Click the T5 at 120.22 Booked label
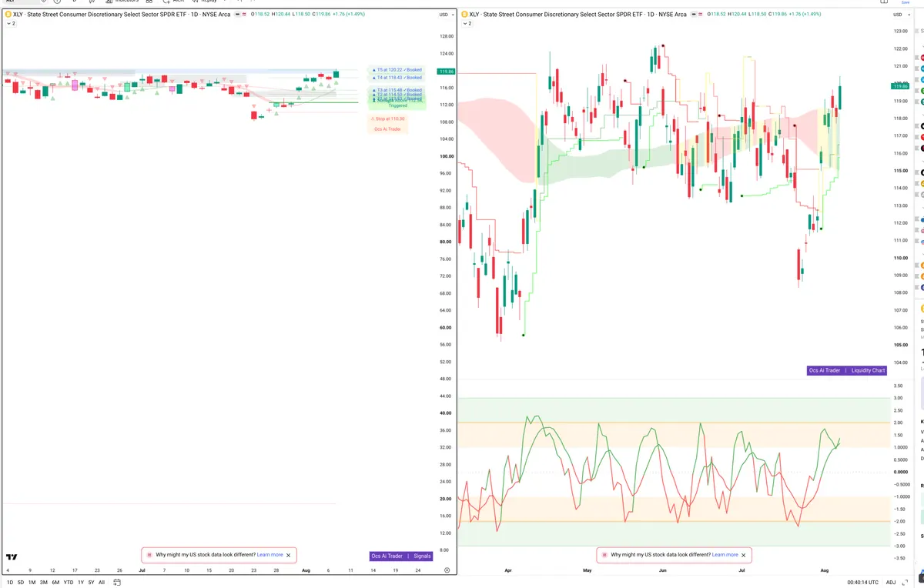The image size is (924, 588). 397,70
